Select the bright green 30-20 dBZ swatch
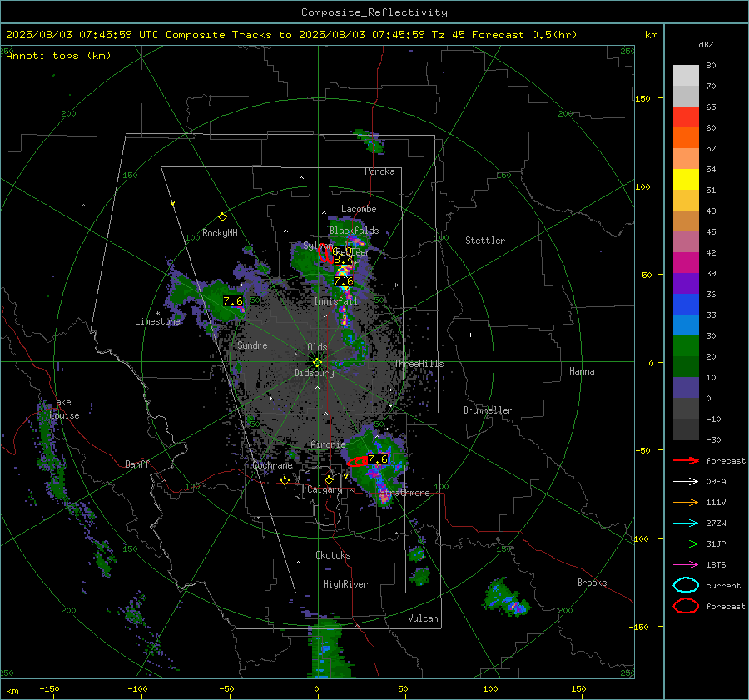 (686, 346)
